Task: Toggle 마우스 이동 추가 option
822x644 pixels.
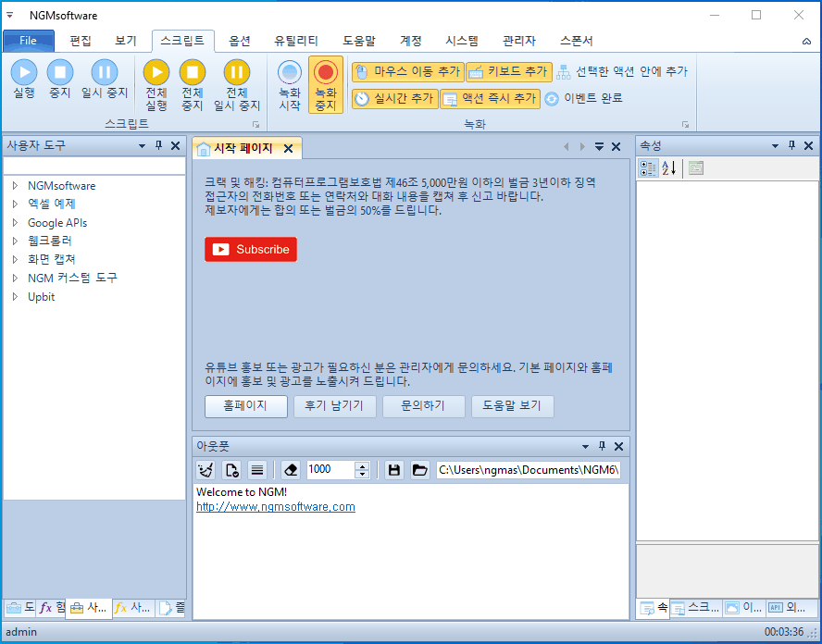Action: (408, 72)
